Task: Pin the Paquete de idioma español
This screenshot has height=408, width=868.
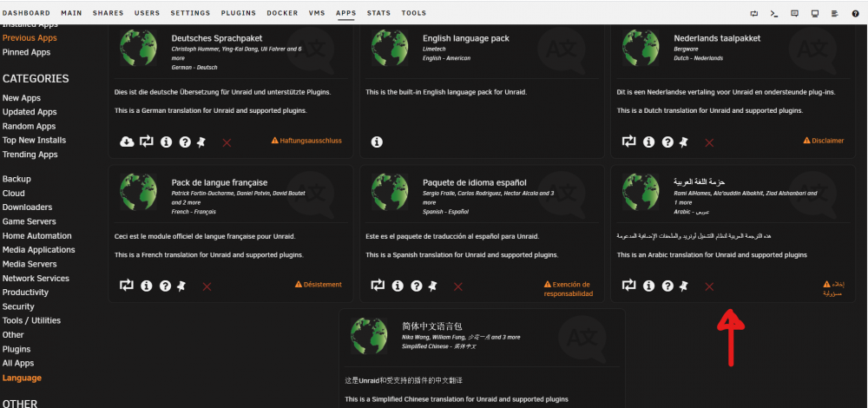Action: pyautogui.click(x=432, y=286)
